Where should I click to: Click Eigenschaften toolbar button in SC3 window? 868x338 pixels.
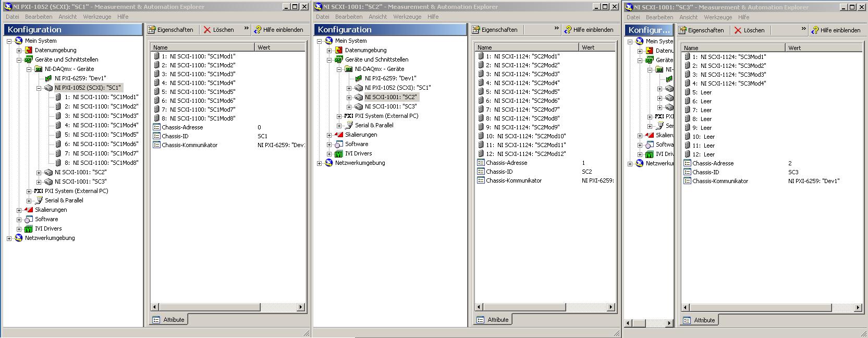pos(702,30)
